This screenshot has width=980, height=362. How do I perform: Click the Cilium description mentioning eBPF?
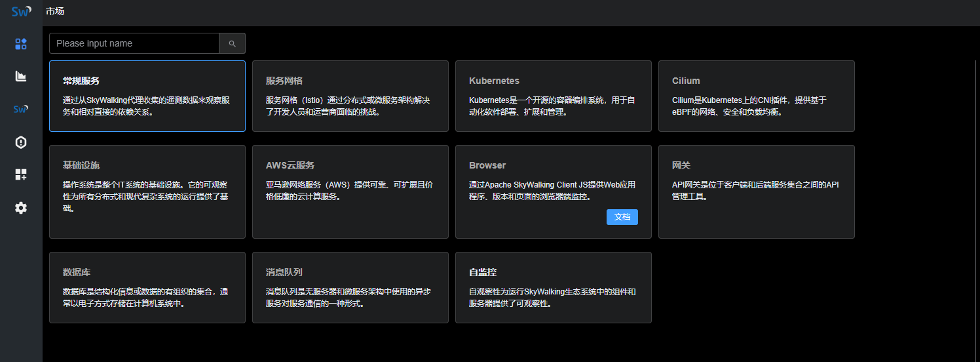pos(749,106)
